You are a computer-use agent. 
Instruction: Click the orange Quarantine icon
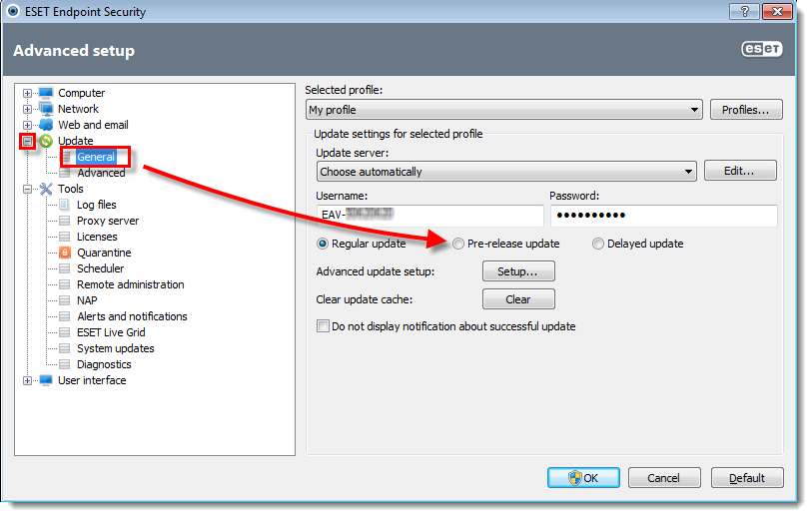tap(65, 254)
